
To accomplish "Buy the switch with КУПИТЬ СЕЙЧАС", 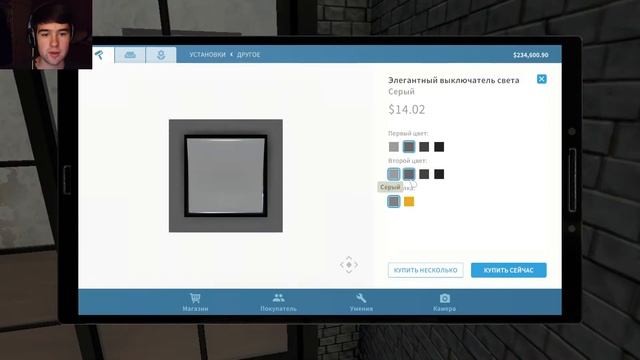I will (509, 270).
